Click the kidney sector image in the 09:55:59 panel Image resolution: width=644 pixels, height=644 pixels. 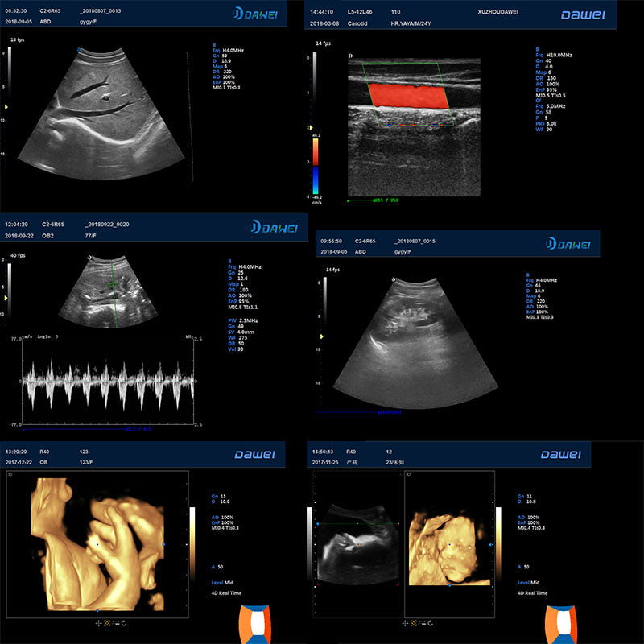coord(415,343)
